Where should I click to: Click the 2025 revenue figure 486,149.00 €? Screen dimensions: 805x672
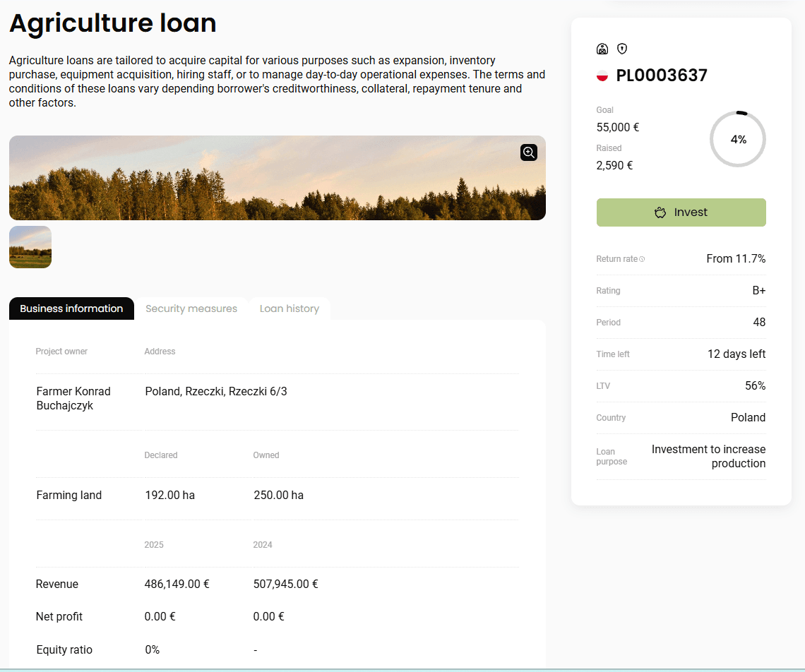(177, 584)
